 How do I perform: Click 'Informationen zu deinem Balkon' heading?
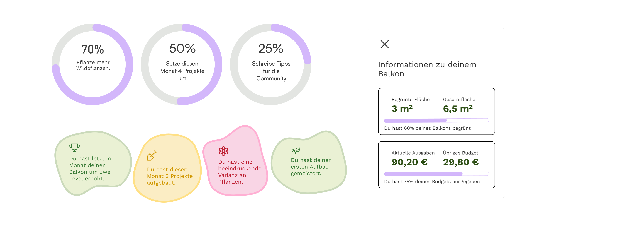(427, 69)
